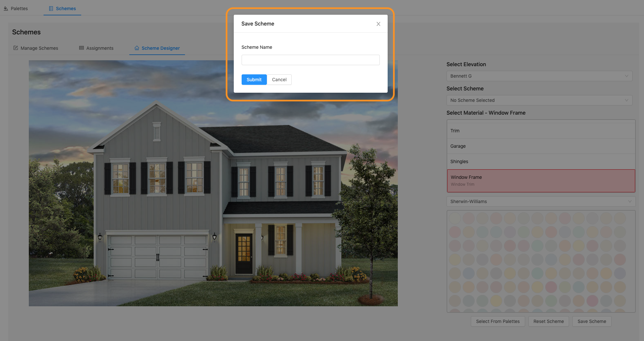Click the Select From Palettes button

pyautogui.click(x=498, y=321)
